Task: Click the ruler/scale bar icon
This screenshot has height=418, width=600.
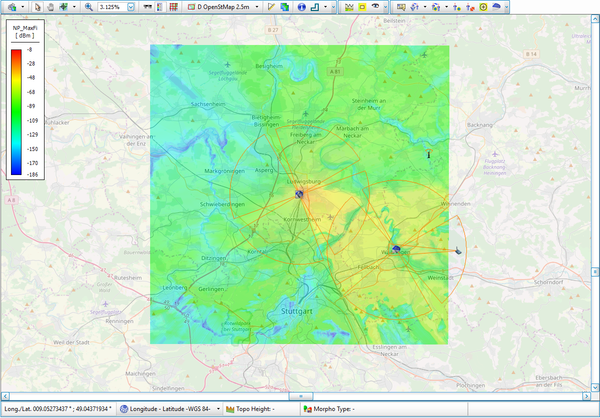Action: click(x=147, y=7)
